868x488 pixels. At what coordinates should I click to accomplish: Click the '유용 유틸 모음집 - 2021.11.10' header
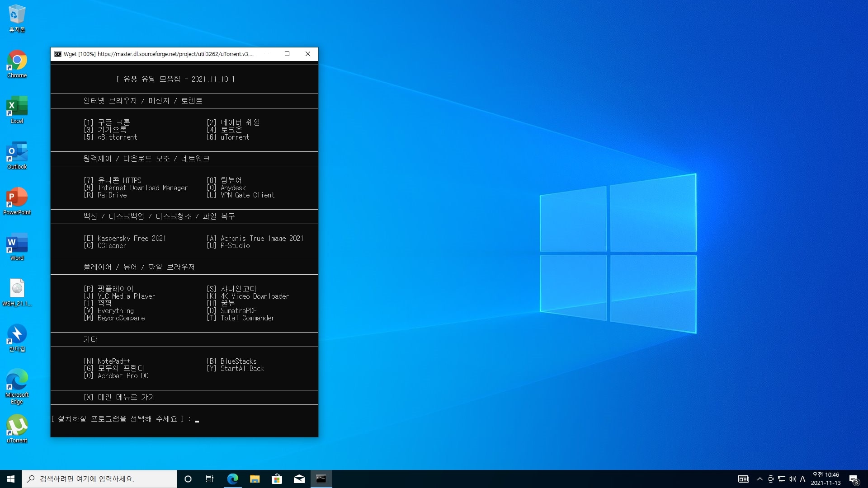[x=175, y=79]
